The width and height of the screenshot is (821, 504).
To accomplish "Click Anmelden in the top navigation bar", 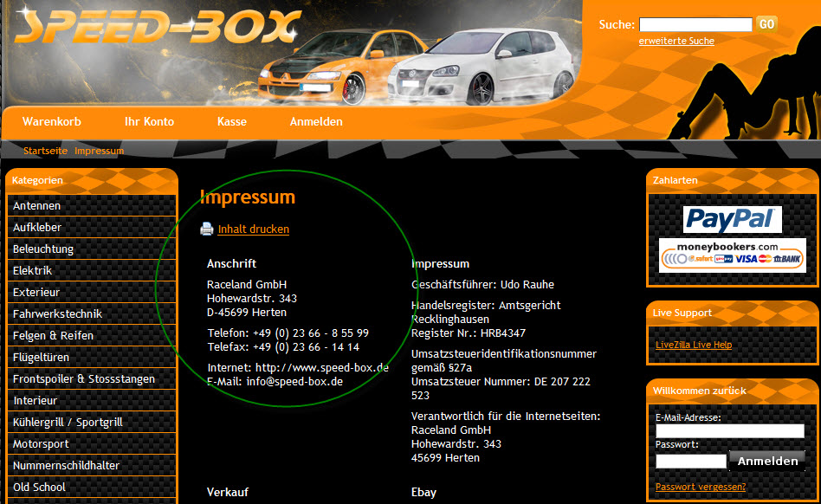I will pyautogui.click(x=316, y=122).
